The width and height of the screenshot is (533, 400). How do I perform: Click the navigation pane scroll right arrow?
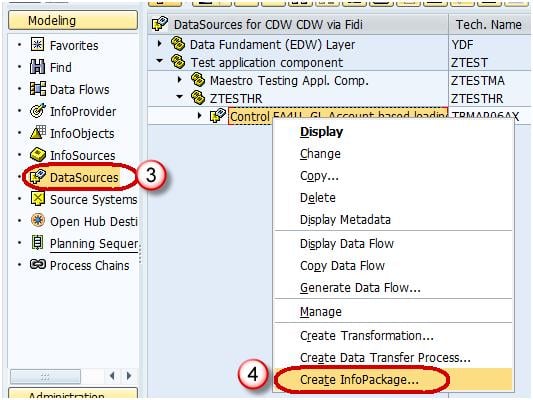click(x=129, y=376)
